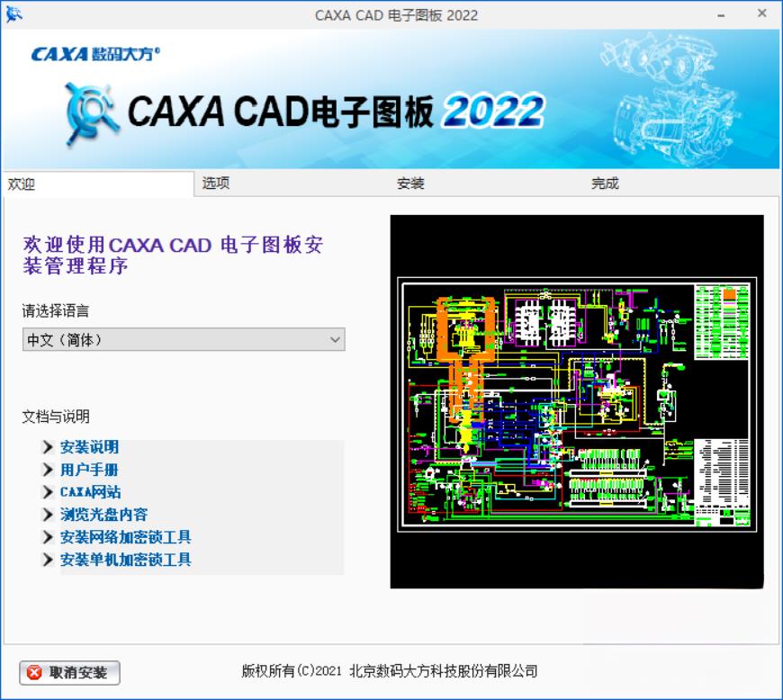The height and width of the screenshot is (700, 783).
Task: Open the 浏览光盘内容 link
Action: (x=103, y=515)
